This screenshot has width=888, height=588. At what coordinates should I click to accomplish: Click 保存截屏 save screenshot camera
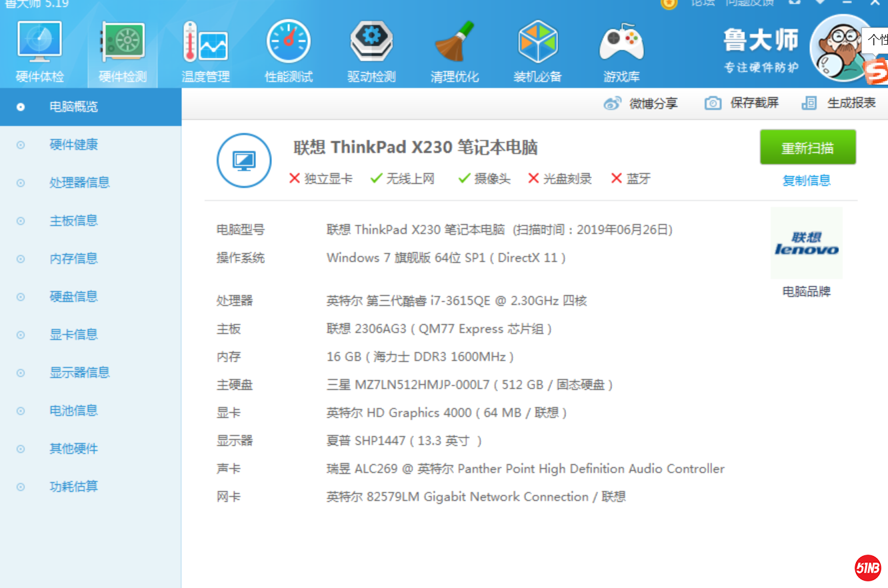713,103
